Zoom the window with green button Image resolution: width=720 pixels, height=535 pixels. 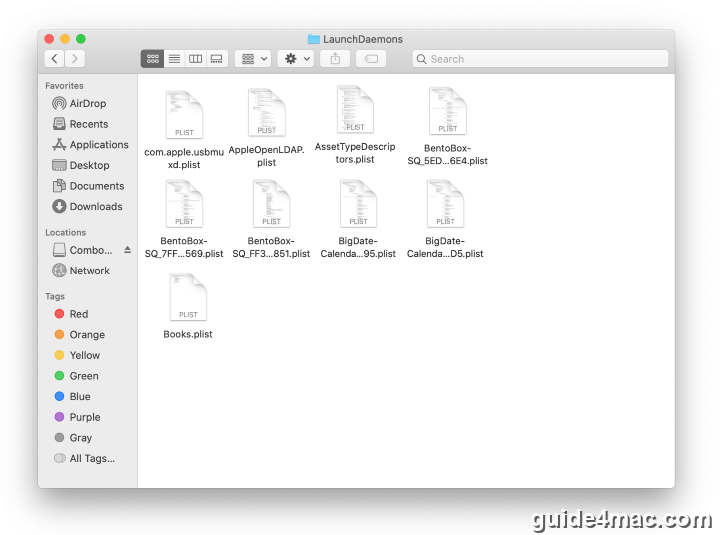[x=81, y=39]
